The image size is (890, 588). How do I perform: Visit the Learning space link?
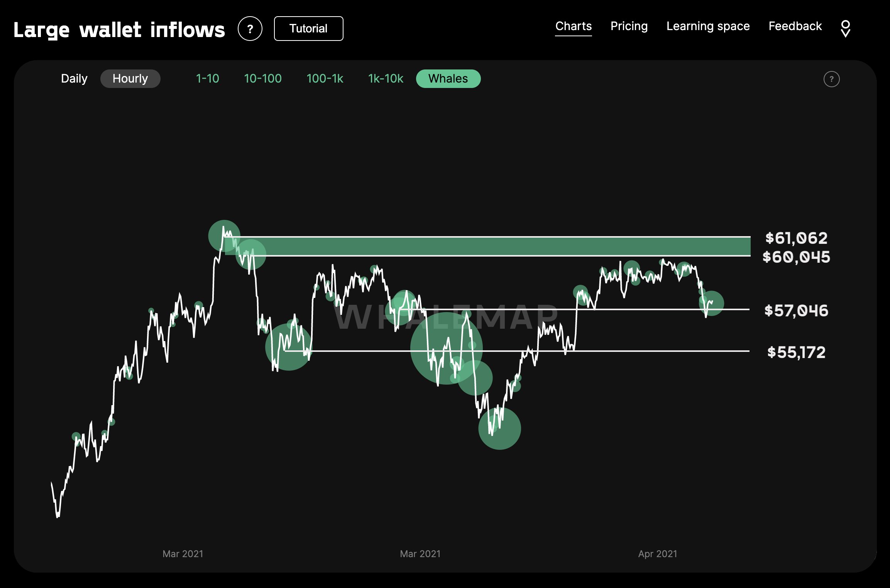(708, 26)
